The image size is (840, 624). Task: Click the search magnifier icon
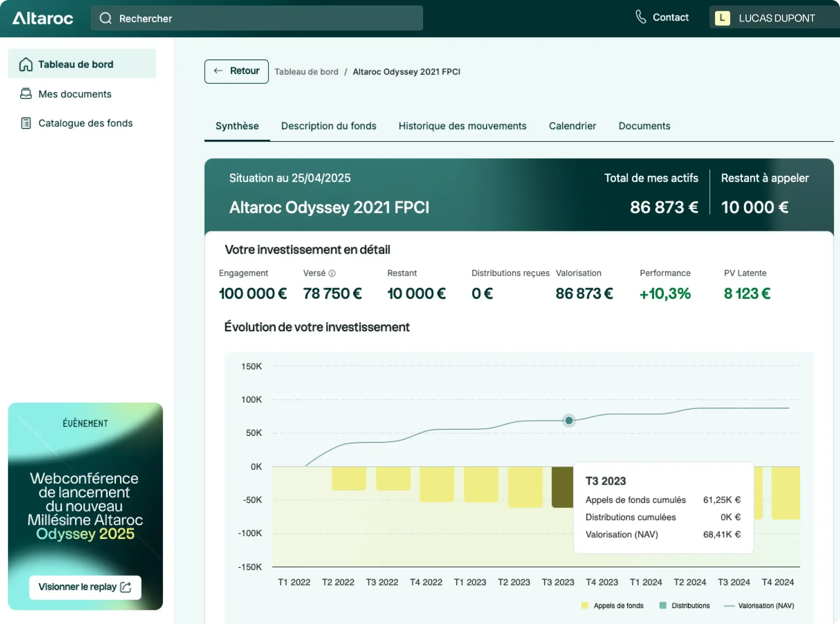(106, 18)
